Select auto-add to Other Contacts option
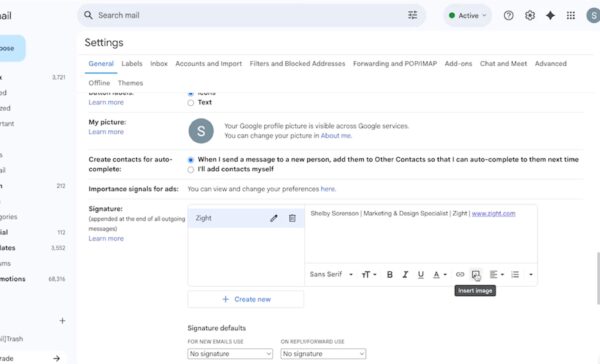This screenshot has width=600, height=364. pyautogui.click(x=191, y=160)
